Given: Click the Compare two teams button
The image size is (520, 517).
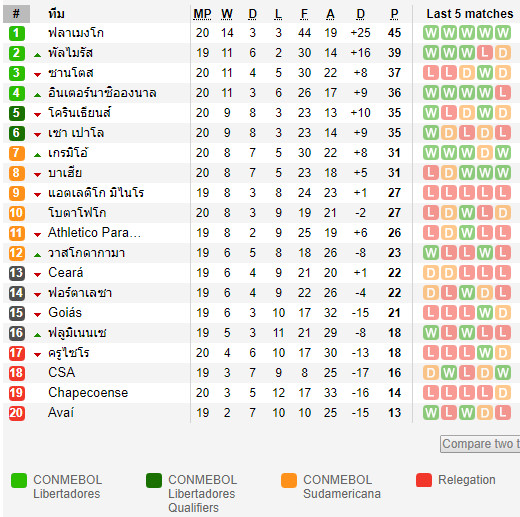Looking at the screenshot, I should coord(480,444).
